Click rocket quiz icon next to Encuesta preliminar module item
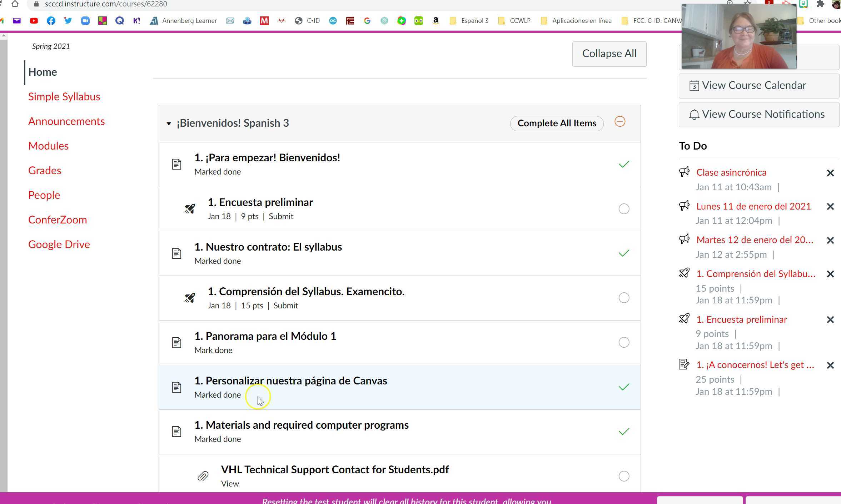This screenshot has width=841, height=504. click(x=190, y=209)
